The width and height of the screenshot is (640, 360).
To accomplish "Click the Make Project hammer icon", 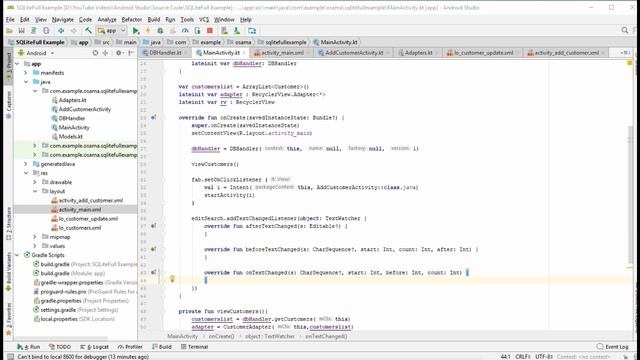I will [88, 31].
